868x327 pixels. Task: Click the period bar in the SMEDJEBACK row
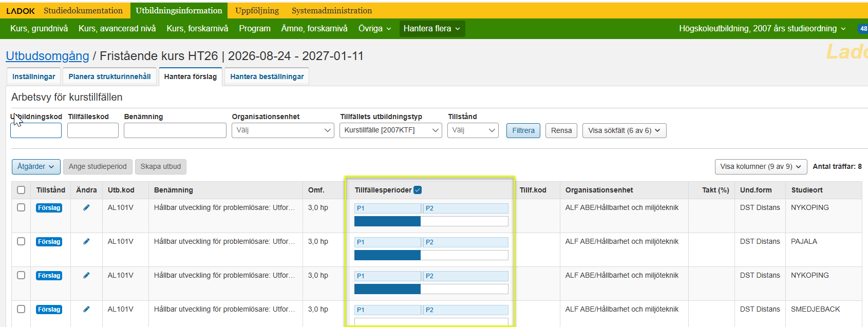431,322
